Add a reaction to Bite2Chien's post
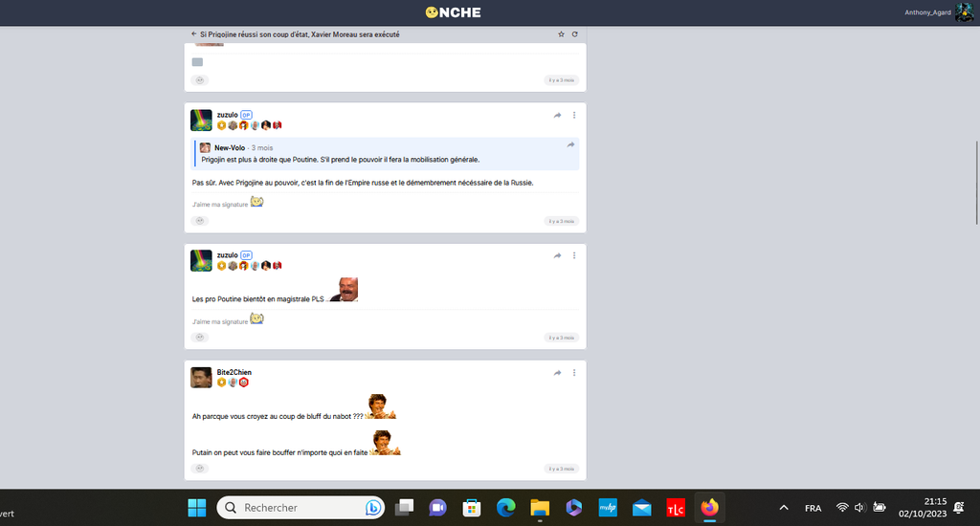 pos(200,469)
